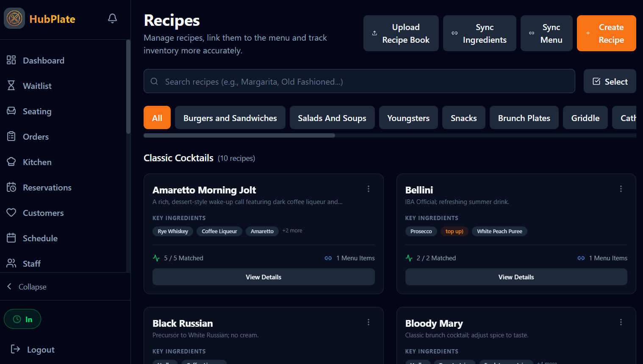
Task: Filter by Burgers and Sandwiches
Action: (230, 118)
